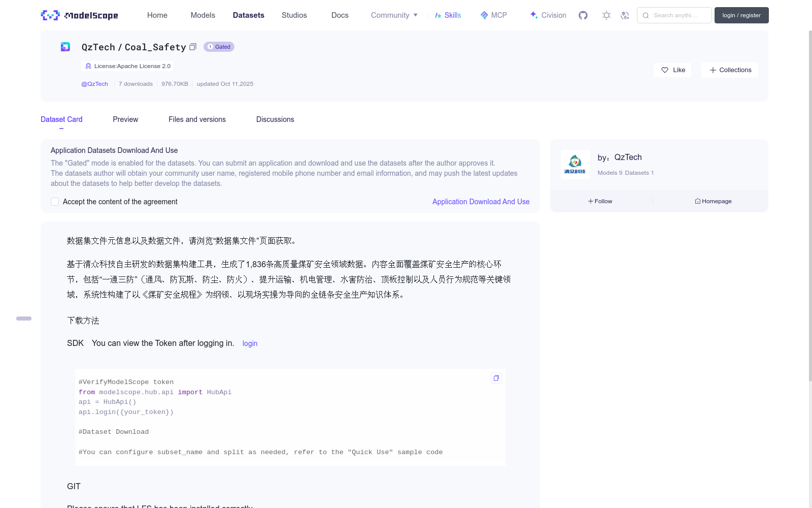Viewport: 812px width, 508px height.
Task: Switch to the Discussions tab
Action: pos(275,119)
